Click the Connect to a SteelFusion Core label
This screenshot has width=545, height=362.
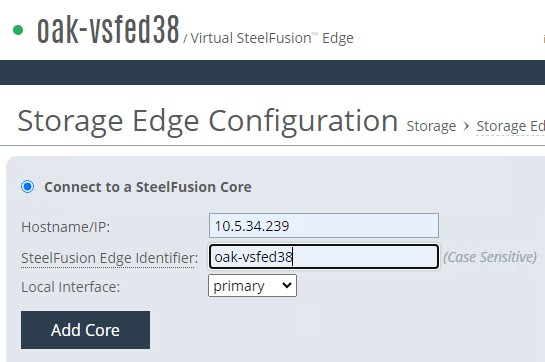pyautogui.click(x=148, y=187)
